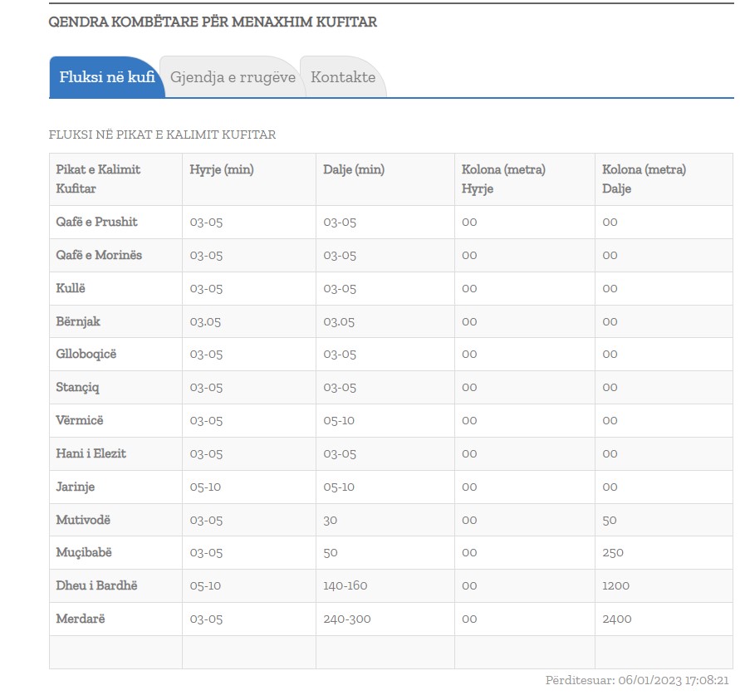Click the Kullë border point name

[x=71, y=288]
